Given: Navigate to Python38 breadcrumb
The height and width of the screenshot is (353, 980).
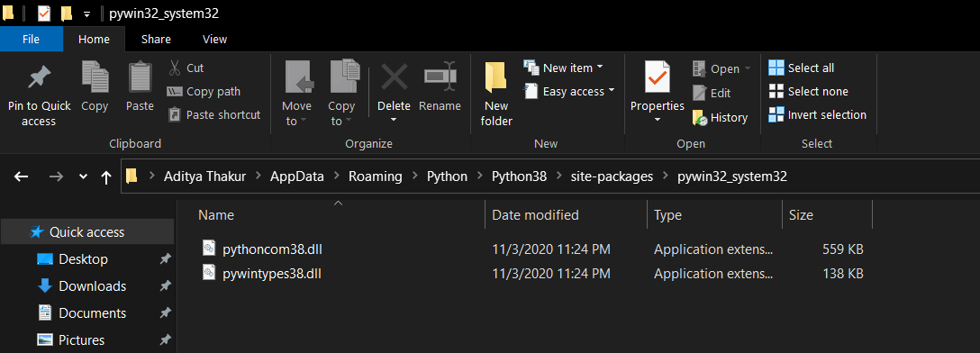Looking at the screenshot, I should coord(519,176).
